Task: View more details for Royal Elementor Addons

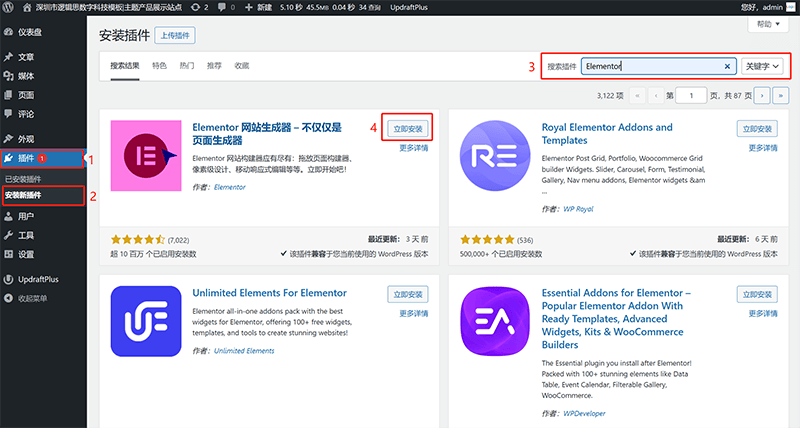Action: [763, 148]
